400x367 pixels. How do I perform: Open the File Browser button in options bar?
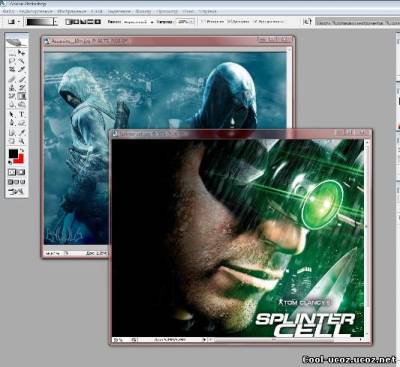(307, 22)
